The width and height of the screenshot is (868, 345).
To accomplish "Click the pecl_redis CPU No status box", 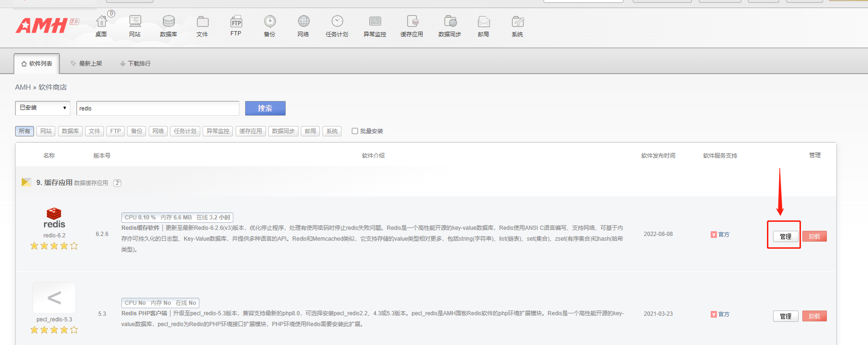I will click(160, 303).
